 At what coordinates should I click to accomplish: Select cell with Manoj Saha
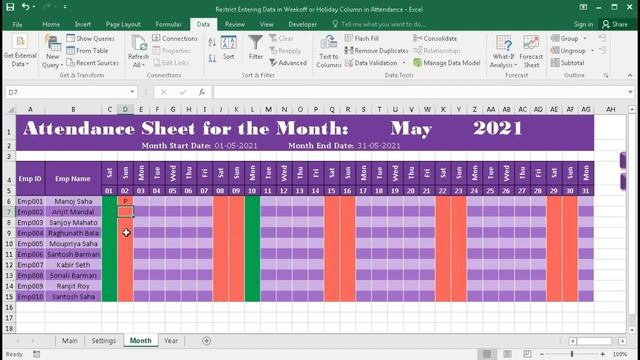pos(73,201)
